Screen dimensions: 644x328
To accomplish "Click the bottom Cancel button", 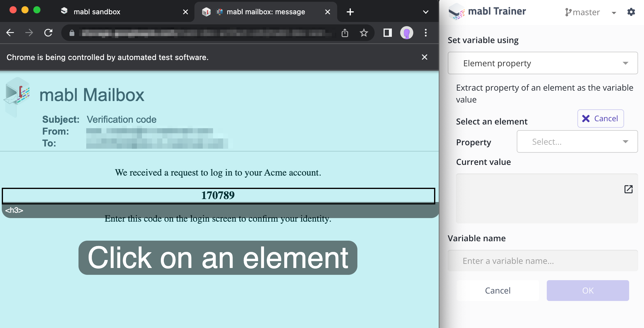I will [497, 290].
